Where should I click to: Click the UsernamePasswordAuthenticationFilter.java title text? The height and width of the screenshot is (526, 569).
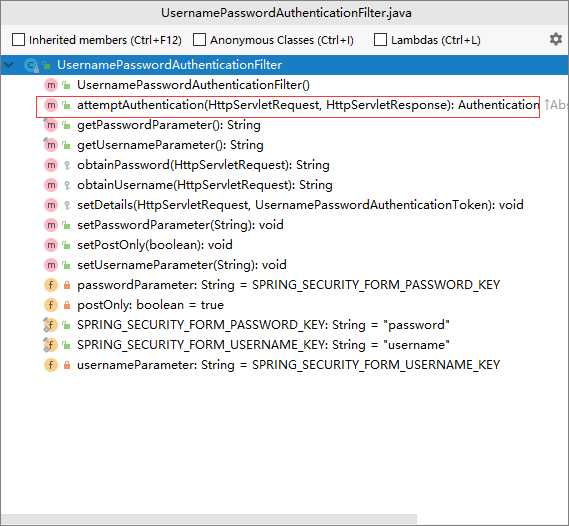point(286,13)
